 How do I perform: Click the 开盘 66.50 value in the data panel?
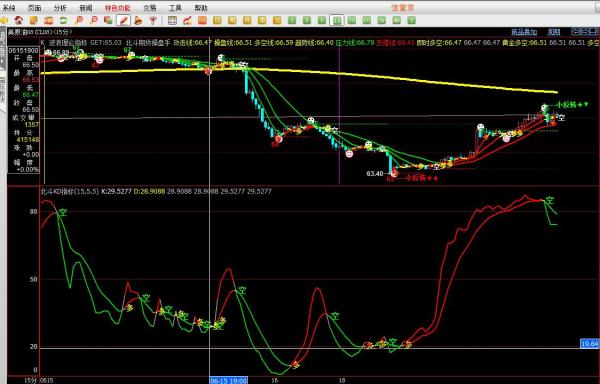click(31, 65)
